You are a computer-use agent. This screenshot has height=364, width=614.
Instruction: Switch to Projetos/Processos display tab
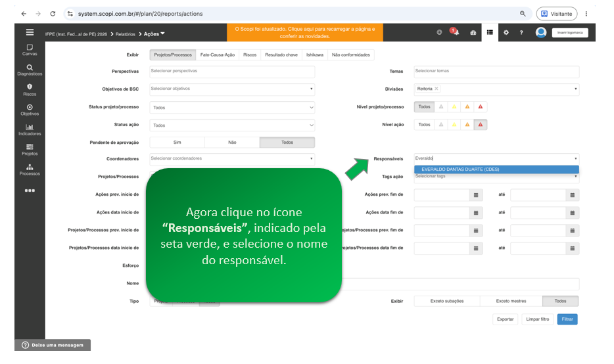pos(173,55)
